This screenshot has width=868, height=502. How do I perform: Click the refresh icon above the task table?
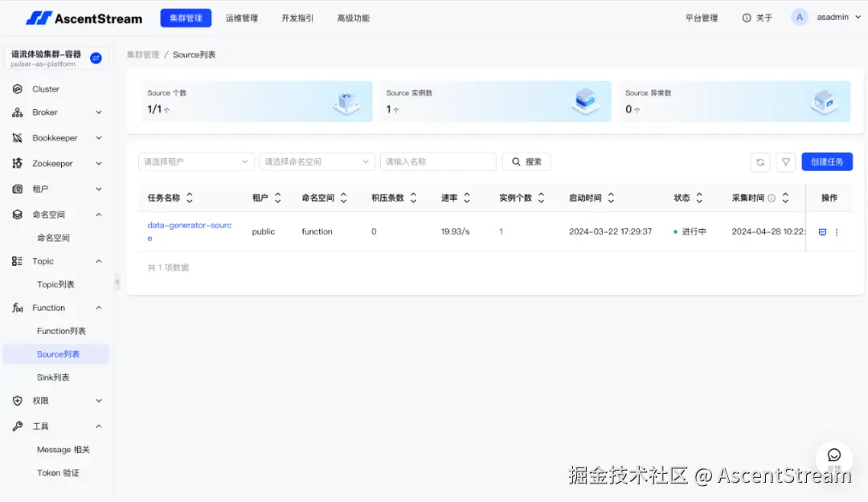point(760,161)
